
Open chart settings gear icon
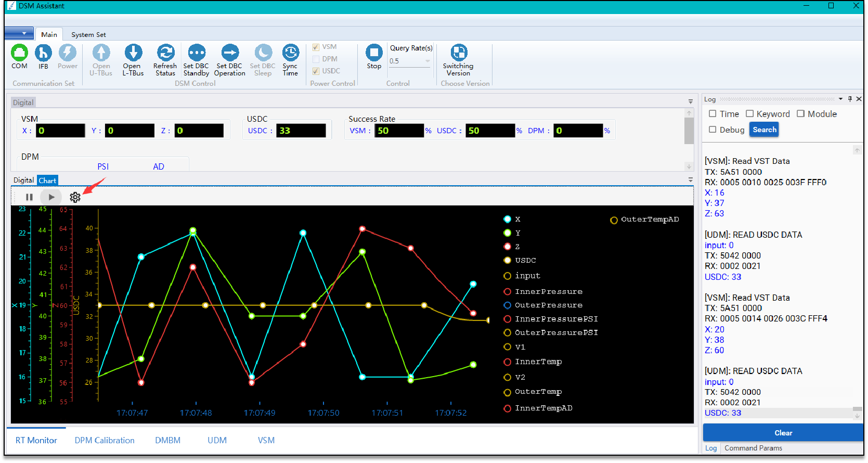click(x=75, y=197)
